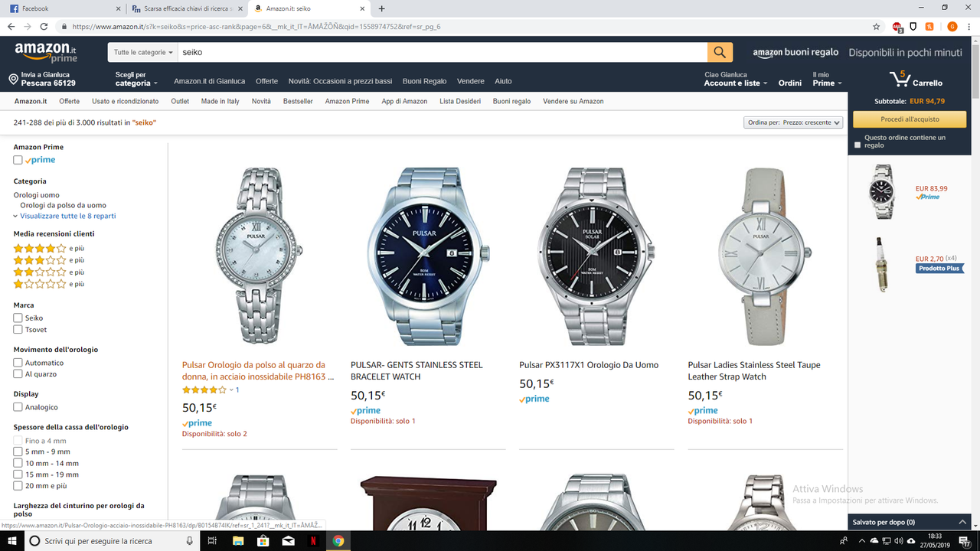Click in Amazon search field with seiko
Image resolution: width=980 pixels, height=551 pixels.
point(443,52)
